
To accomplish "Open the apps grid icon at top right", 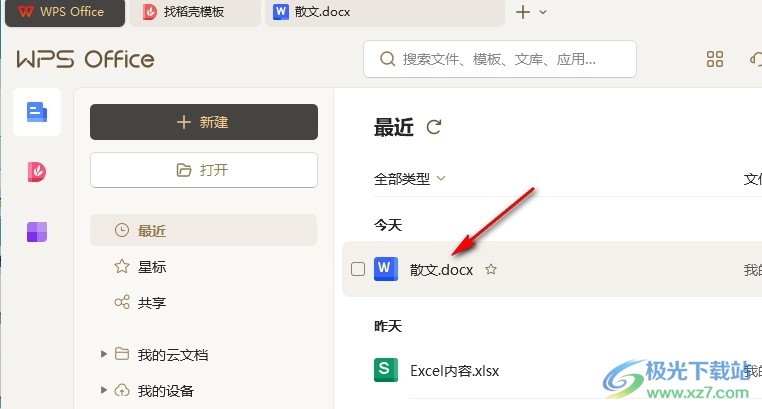I will point(714,59).
